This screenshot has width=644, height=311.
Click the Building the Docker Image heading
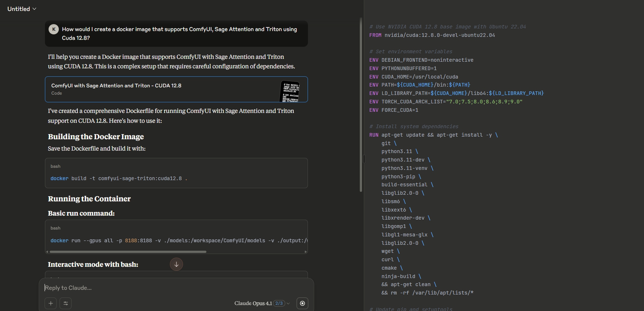[96, 137]
